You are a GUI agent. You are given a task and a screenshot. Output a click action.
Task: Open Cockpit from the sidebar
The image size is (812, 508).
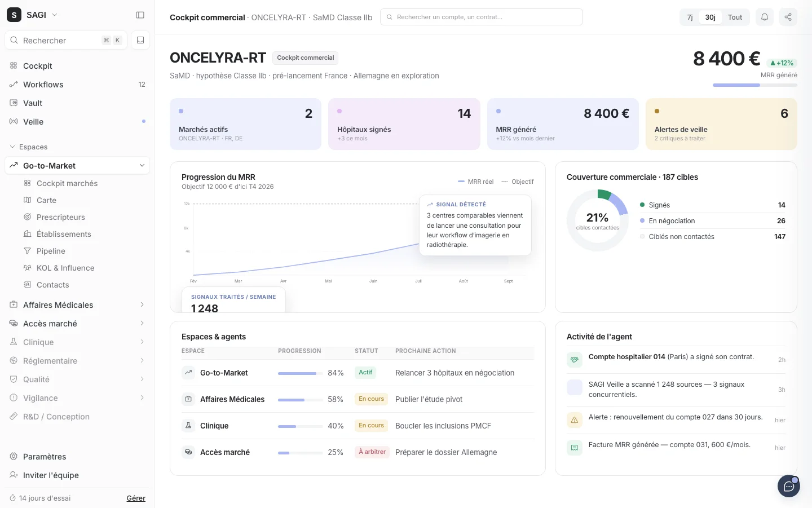pyautogui.click(x=77, y=66)
